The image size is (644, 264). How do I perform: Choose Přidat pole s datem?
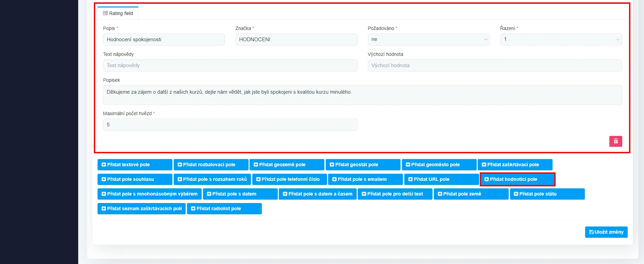240,194
